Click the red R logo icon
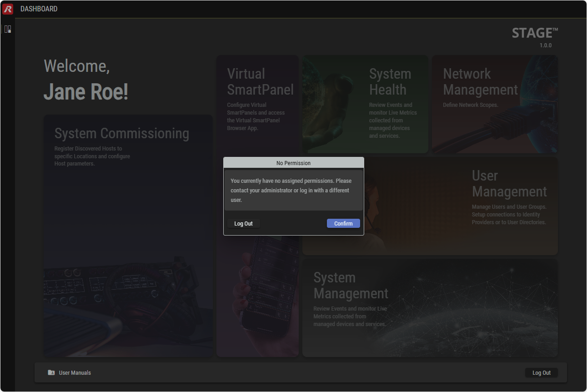The width and height of the screenshot is (587, 392). (x=8, y=9)
